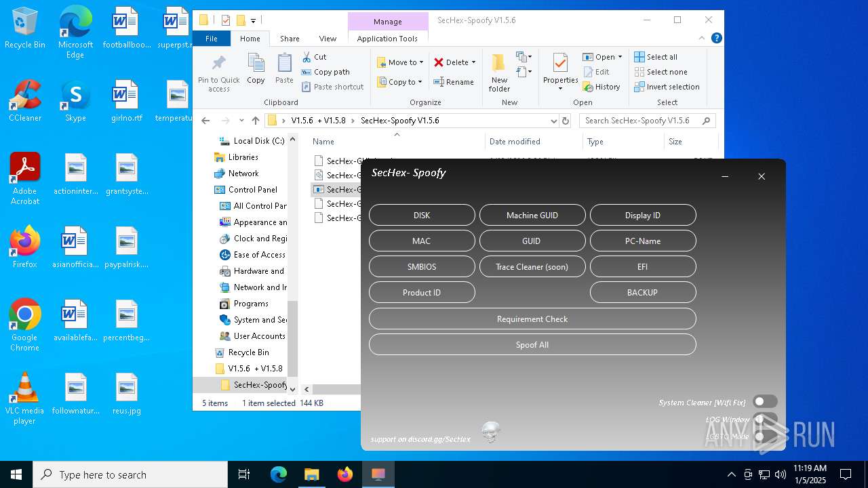This screenshot has width=868, height=488.
Task: Click the DISK spoof button
Action: (422, 215)
